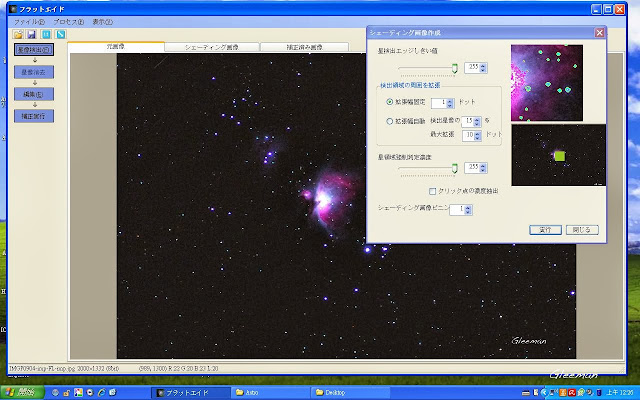Click the 最大拡張 value field showing 10
The image size is (640, 400).
pyautogui.click(x=468, y=136)
